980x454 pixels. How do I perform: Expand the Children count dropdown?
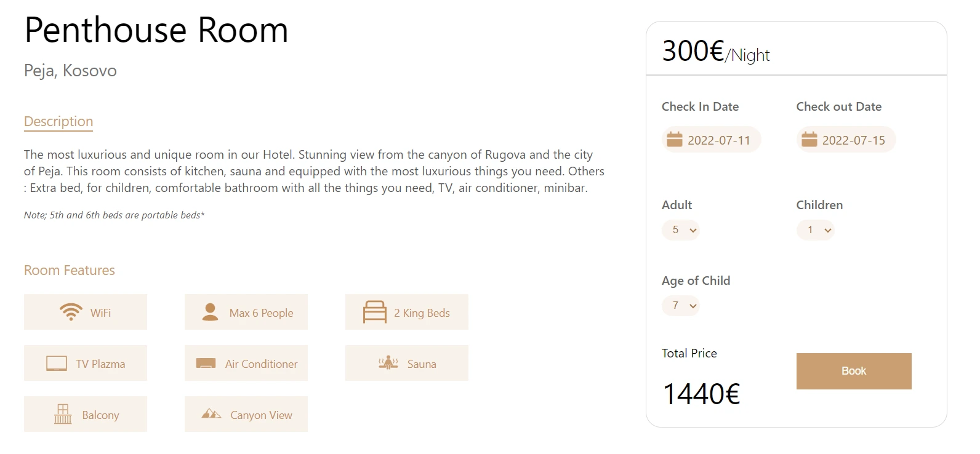[816, 230]
